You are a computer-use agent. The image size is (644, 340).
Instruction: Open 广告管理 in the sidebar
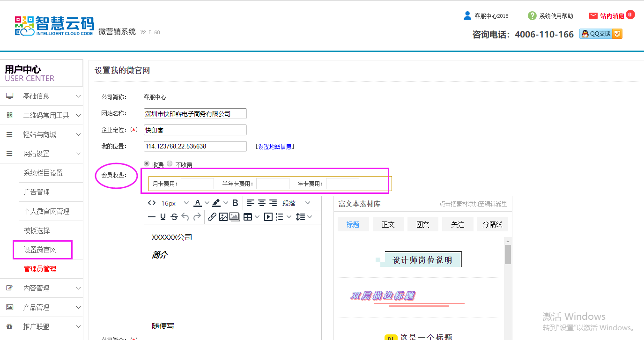pyautogui.click(x=37, y=192)
